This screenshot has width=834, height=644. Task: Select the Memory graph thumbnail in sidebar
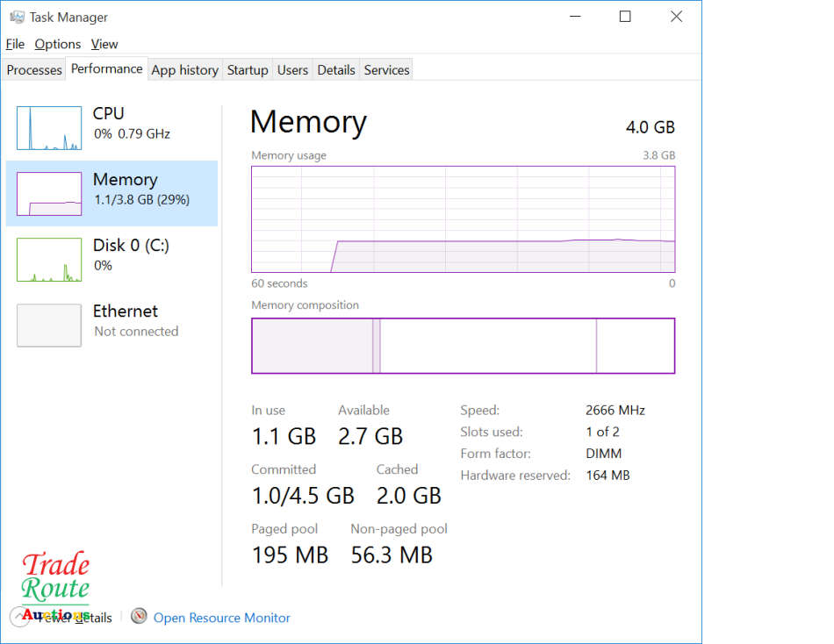point(49,194)
